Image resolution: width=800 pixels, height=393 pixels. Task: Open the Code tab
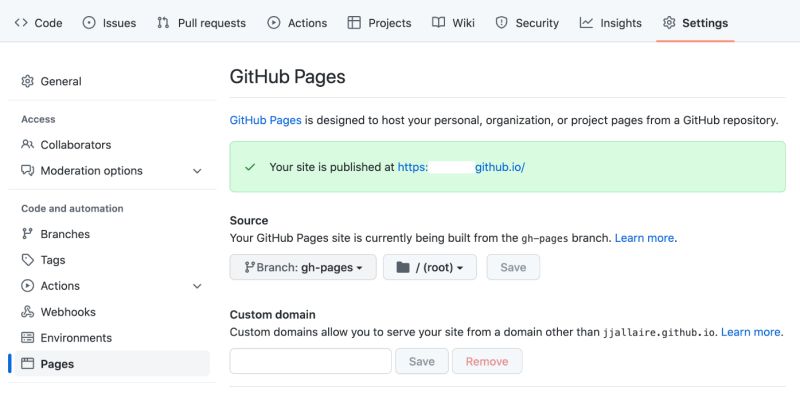38,23
